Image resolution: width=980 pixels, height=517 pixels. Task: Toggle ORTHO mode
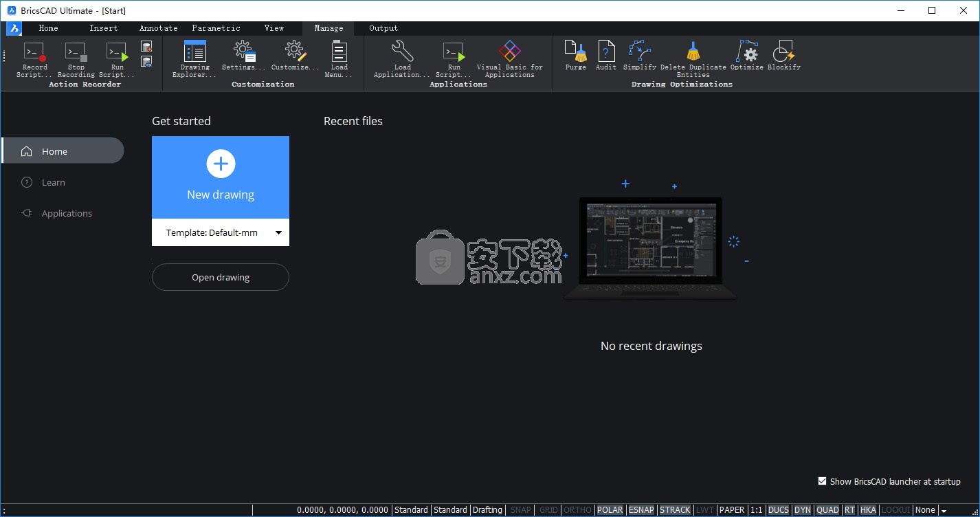[x=577, y=510]
